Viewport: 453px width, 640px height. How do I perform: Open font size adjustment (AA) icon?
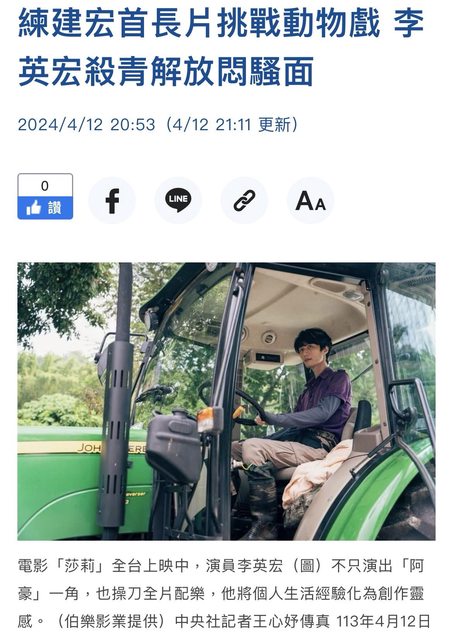310,200
